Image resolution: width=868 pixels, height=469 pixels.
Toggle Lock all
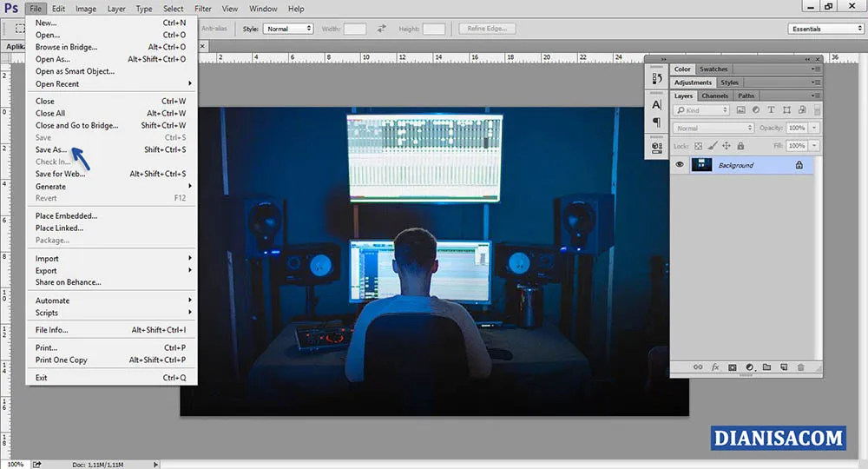pos(740,146)
